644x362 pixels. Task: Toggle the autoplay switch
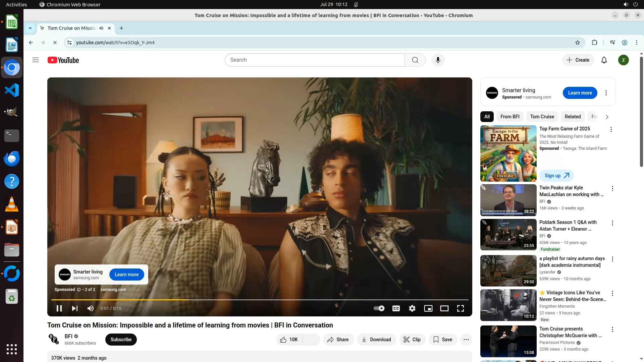coord(379,308)
